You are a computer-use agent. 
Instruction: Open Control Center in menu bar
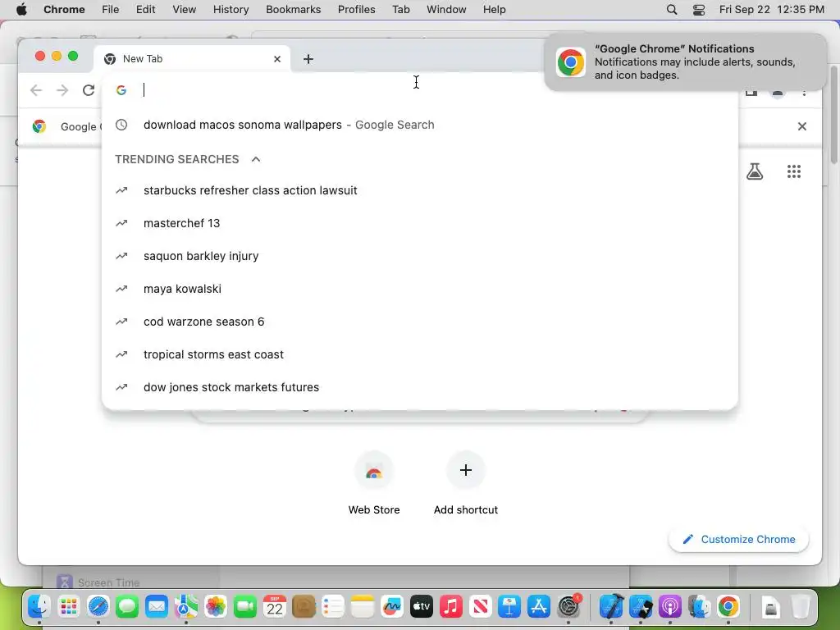pos(699,10)
